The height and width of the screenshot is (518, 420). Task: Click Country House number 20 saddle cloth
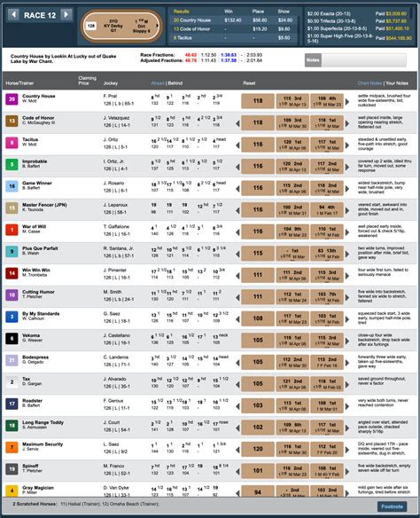click(x=12, y=99)
